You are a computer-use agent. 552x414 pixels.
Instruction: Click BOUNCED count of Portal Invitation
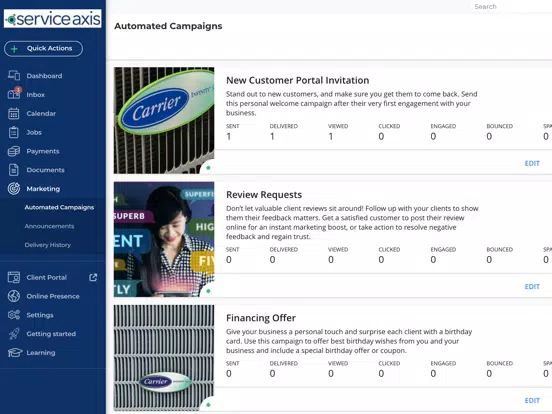coord(489,136)
